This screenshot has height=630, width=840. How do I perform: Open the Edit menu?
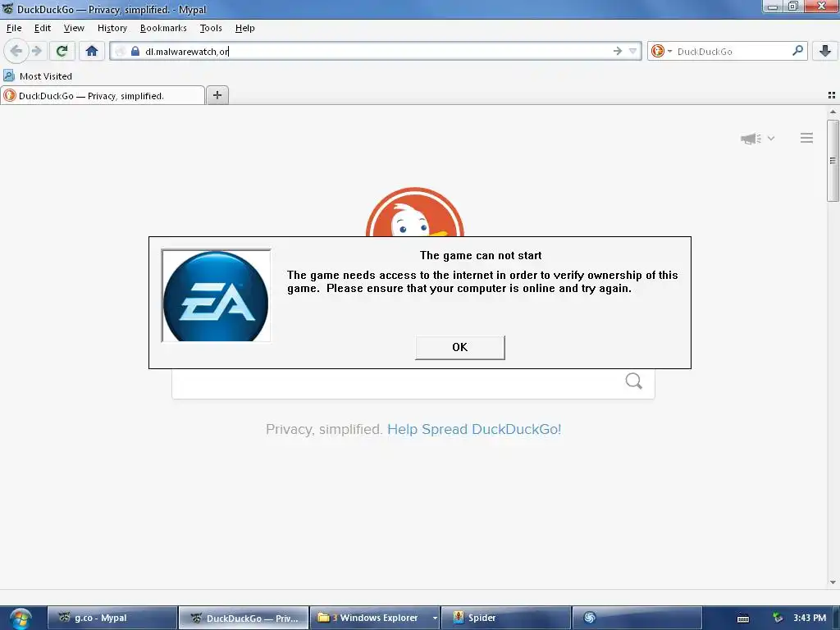click(43, 28)
